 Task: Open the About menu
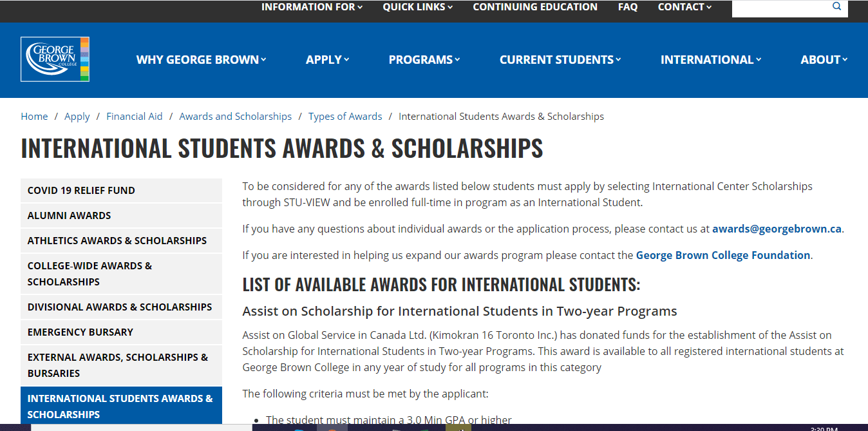point(824,60)
